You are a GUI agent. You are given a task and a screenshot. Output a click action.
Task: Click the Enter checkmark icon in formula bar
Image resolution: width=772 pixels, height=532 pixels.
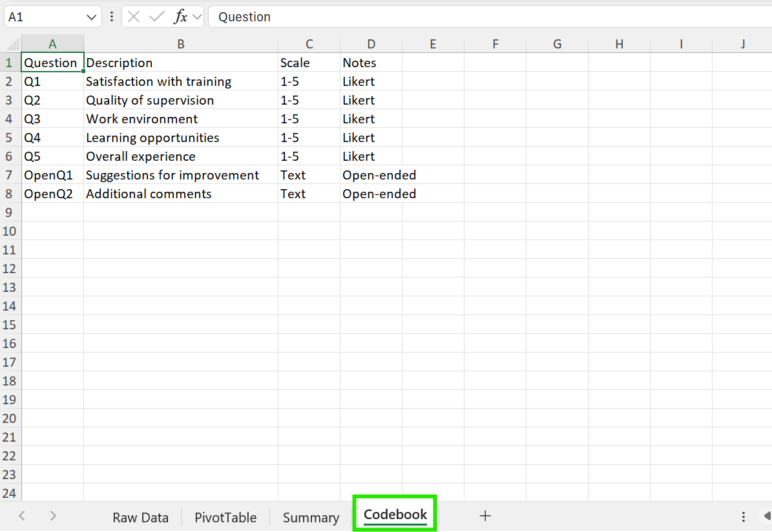click(156, 17)
